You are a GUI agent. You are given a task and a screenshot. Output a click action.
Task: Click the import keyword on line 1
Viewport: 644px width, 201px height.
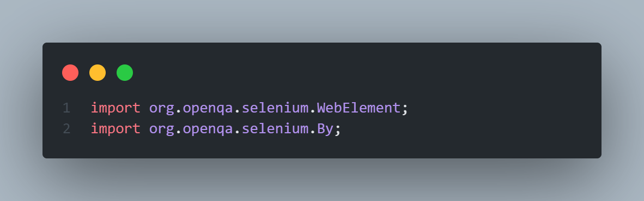(116, 108)
